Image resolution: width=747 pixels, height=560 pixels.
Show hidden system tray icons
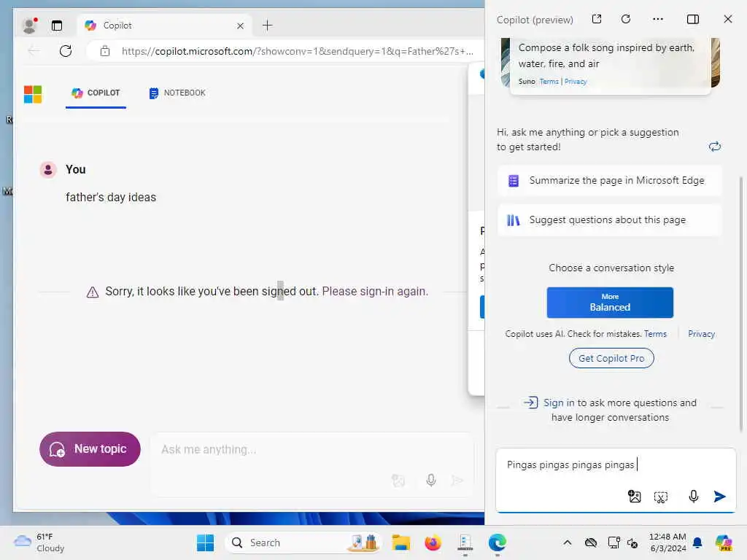(x=568, y=542)
